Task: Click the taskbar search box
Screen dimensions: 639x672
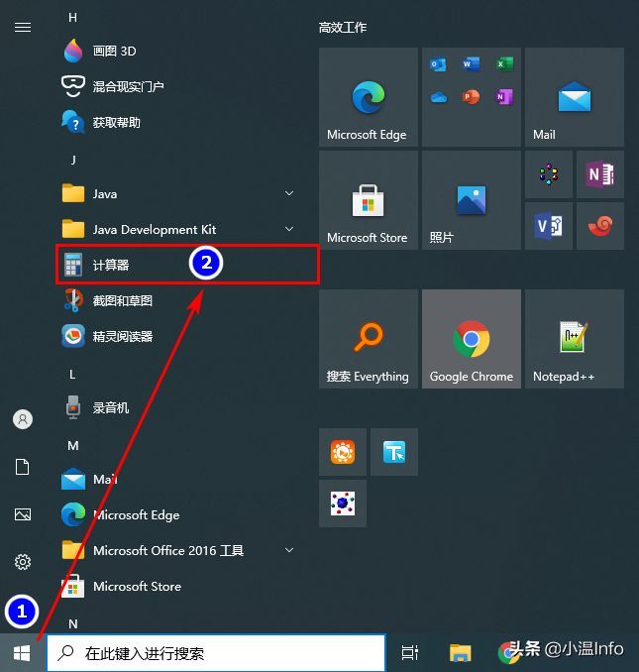Action: pos(216,653)
